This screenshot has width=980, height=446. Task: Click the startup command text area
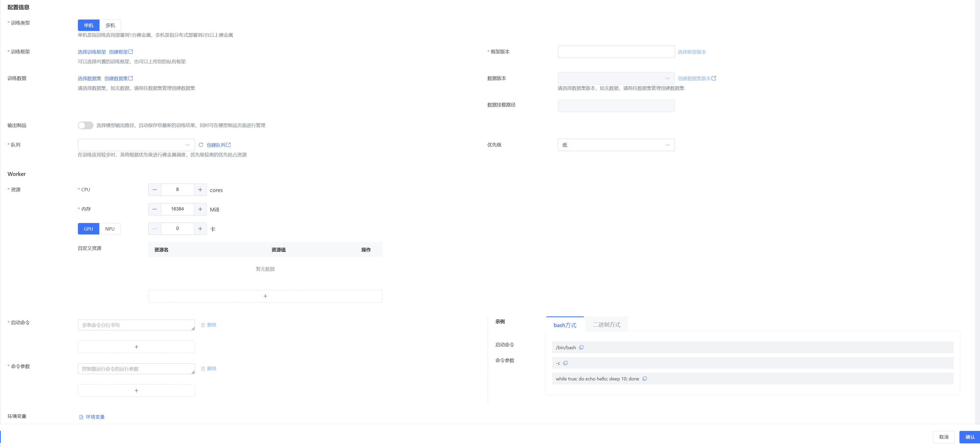[x=136, y=325]
